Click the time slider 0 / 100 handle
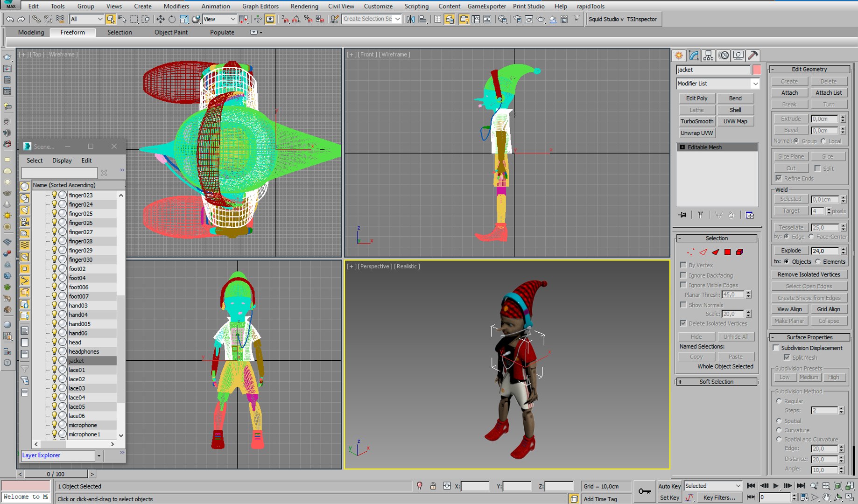The width and height of the screenshot is (858, 504). click(56, 474)
